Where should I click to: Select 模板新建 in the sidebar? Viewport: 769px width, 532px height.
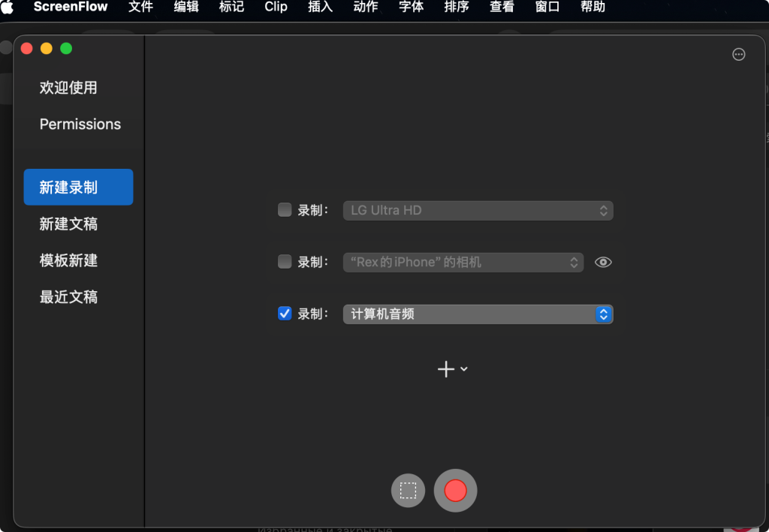(68, 260)
